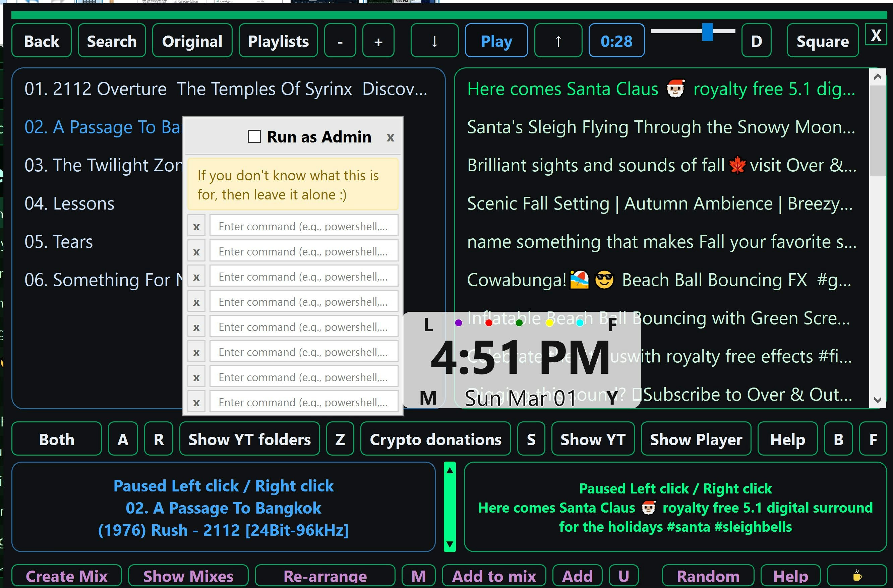Screen dimensions: 893x588
Task: Enable the Run as Admin checkbox
Action: pos(254,136)
